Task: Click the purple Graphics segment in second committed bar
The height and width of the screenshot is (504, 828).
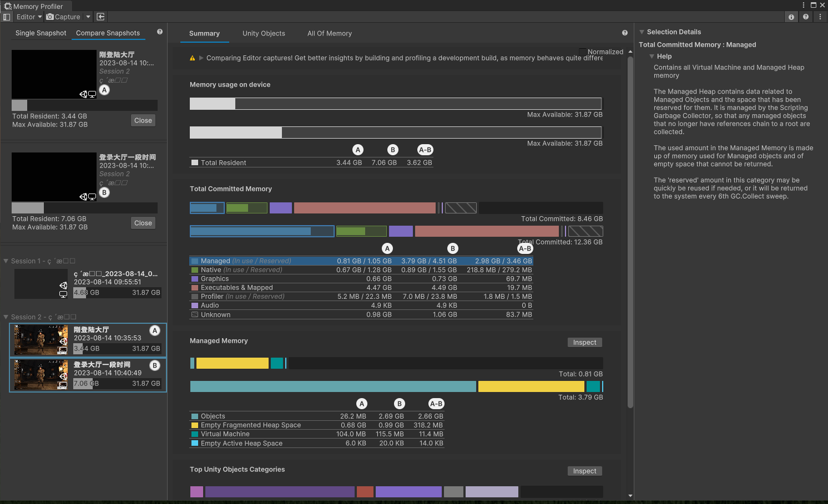Action: click(401, 231)
